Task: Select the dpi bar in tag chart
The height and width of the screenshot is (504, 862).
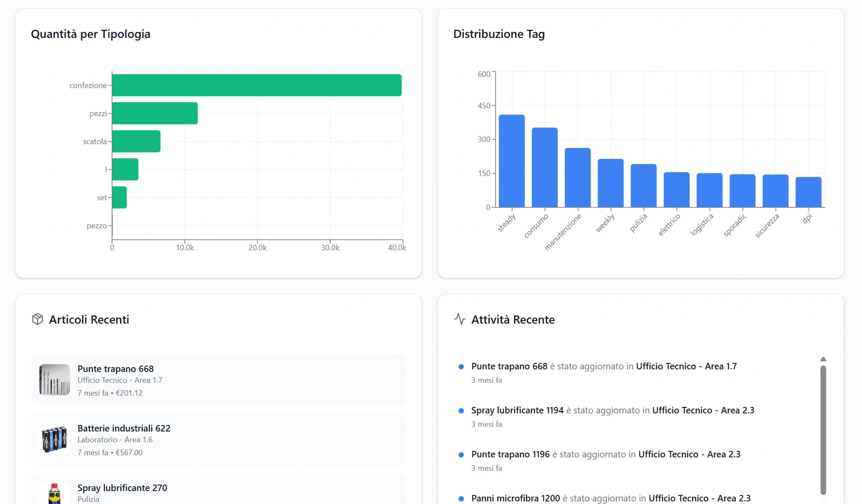Action: (808, 192)
